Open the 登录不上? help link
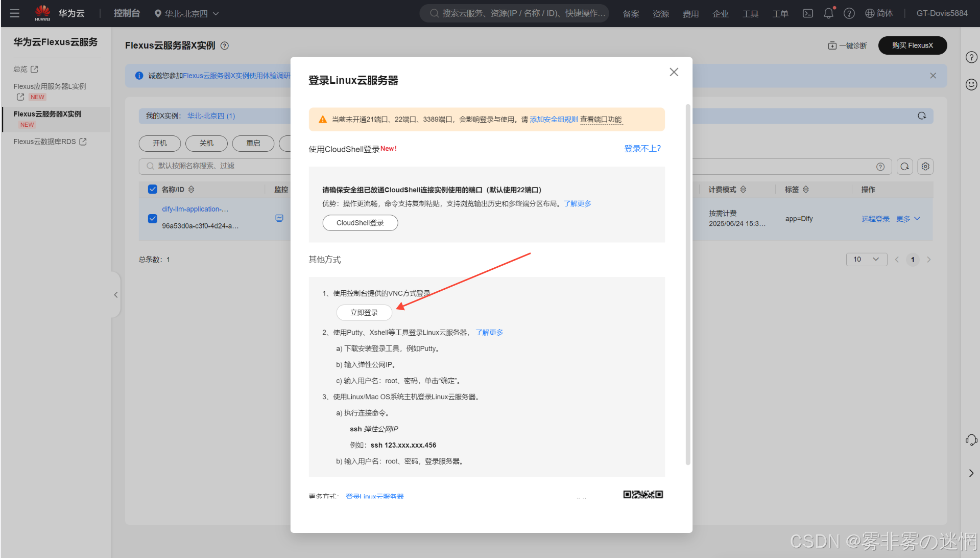980x558 pixels. [642, 149]
